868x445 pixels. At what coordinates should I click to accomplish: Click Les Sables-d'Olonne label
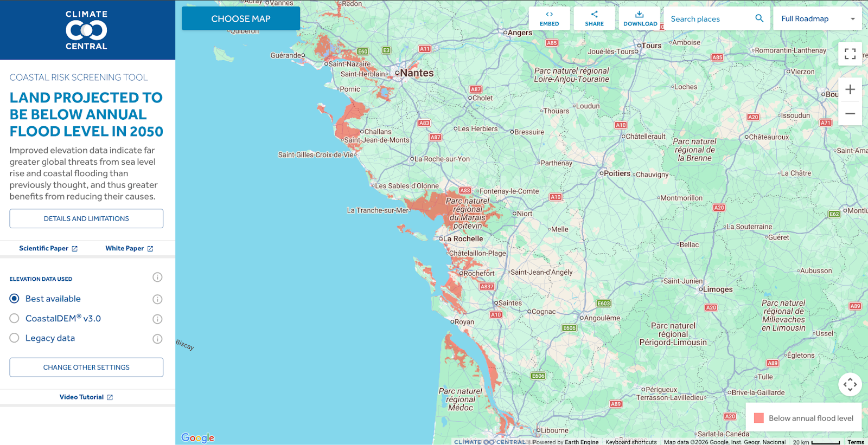[x=407, y=186]
